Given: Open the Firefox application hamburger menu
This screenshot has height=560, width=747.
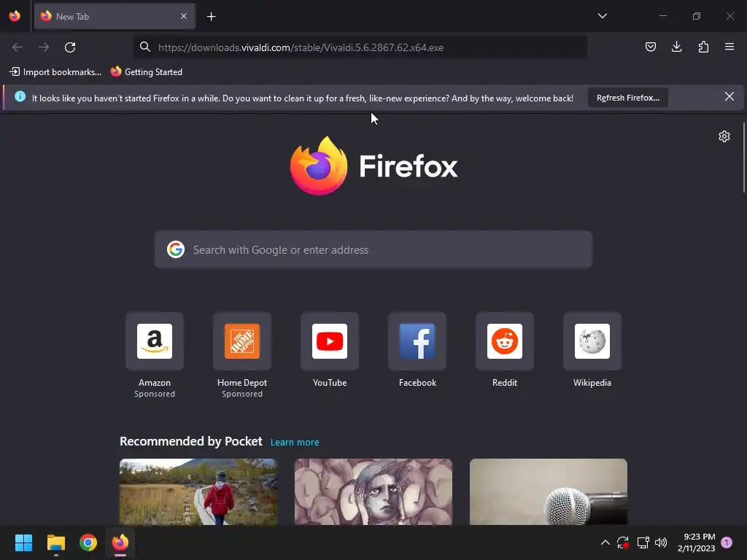Looking at the screenshot, I should [x=729, y=47].
